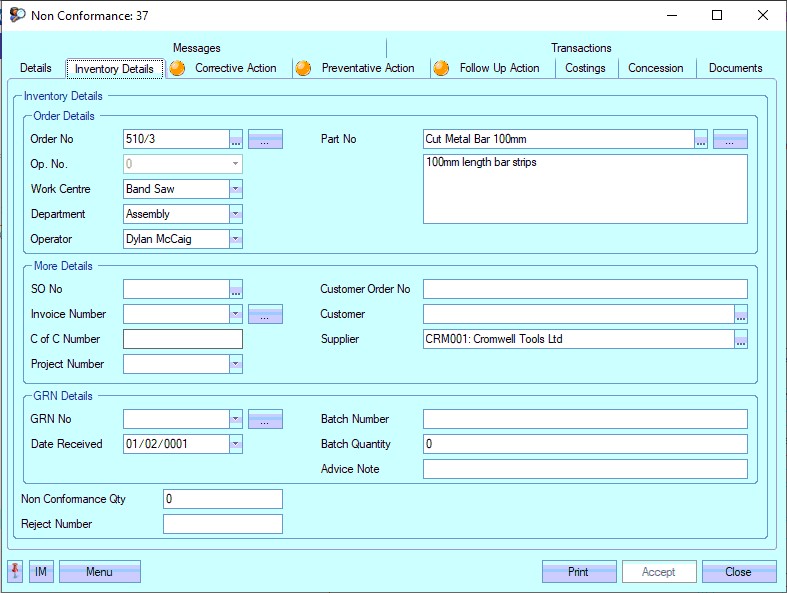Click the Non Conformance Qty input field
787x593 pixels.
tap(222, 499)
